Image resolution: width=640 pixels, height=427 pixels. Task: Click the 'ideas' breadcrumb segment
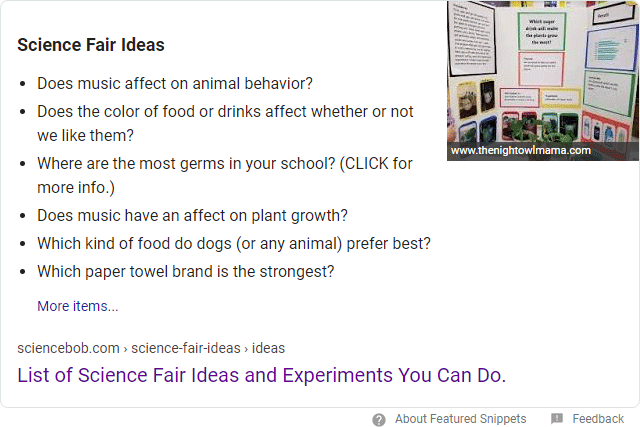[268, 348]
